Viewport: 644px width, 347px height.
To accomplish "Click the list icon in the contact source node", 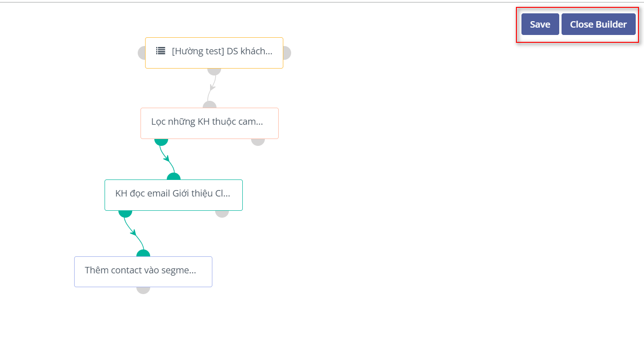I will coord(160,51).
